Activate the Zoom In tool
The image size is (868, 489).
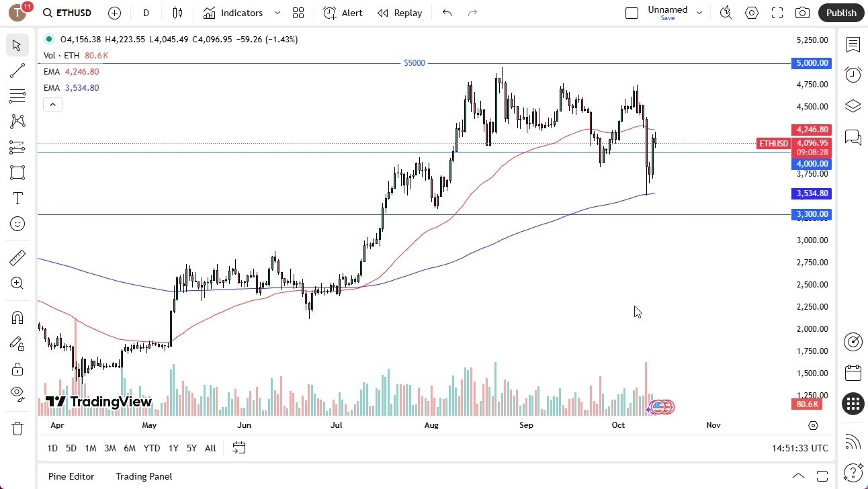coord(17,283)
